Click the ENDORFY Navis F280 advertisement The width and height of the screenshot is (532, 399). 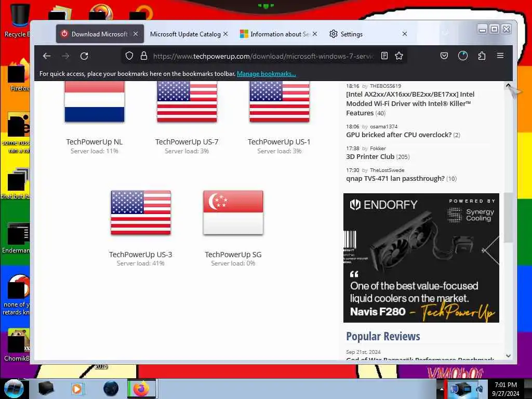421,258
